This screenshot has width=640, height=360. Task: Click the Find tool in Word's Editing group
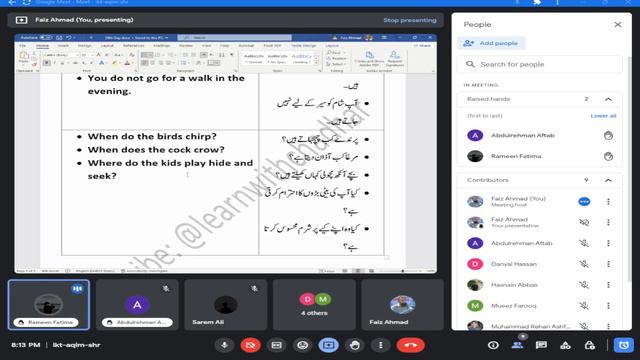[334, 53]
